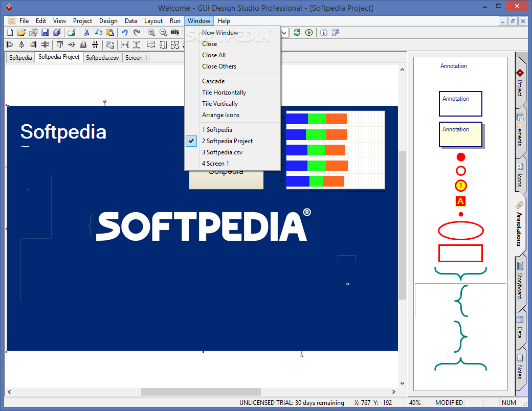
Task: Open the Icons side panel tab
Action: click(520, 176)
